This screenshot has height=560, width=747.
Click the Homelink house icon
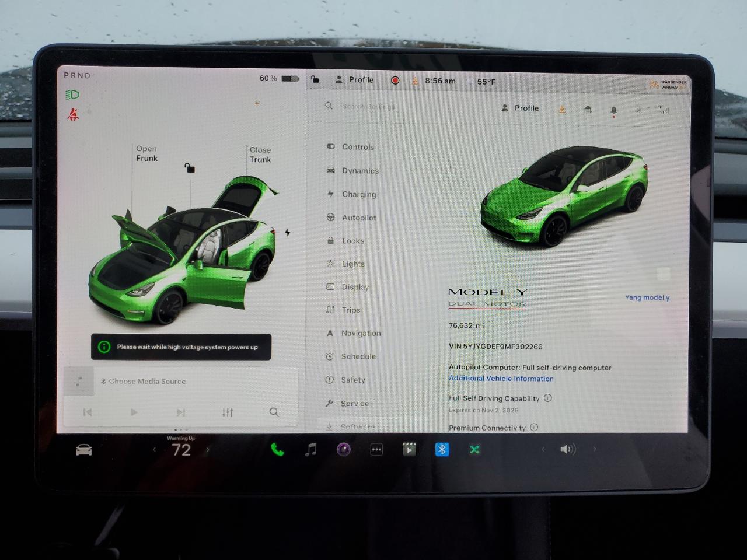588,109
